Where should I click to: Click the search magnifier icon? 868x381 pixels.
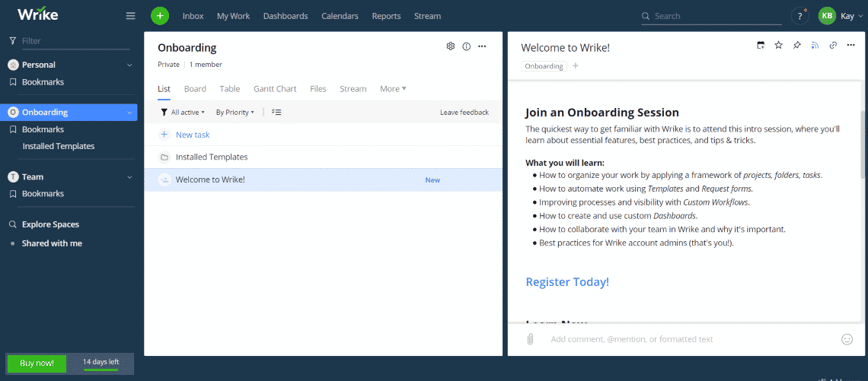[646, 16]
